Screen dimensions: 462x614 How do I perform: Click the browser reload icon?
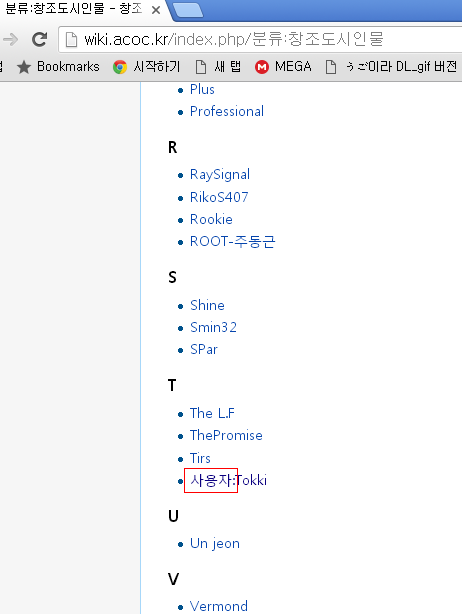pos(40,39)
